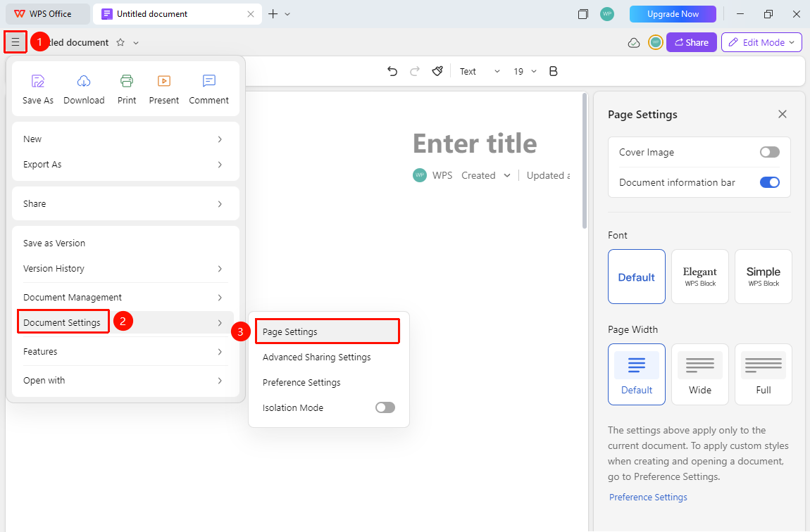This screenshot has height=532, width=810.
Task: Toggle bold formatting
Action: pos(553,71)
